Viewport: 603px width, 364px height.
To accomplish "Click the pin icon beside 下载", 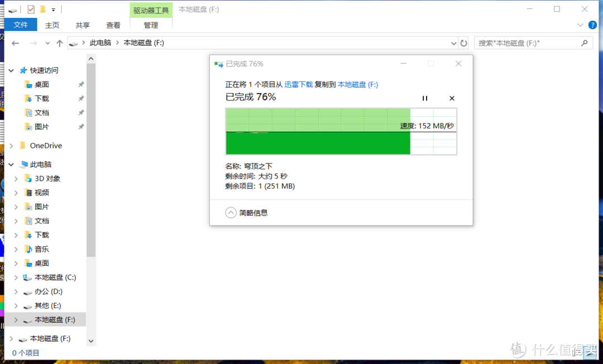I will click(81, 99).
